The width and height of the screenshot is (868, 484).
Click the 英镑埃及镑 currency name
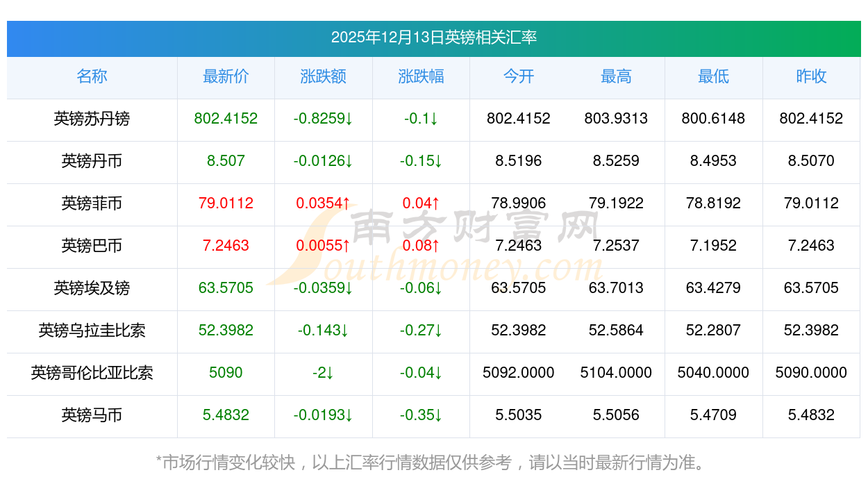click(92, 289)
